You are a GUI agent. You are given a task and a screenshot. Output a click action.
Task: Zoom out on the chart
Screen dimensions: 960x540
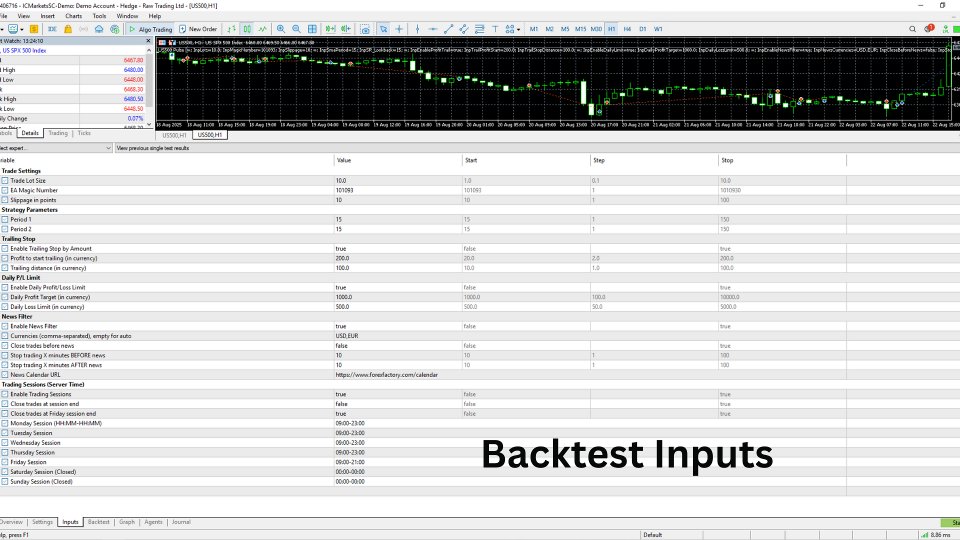click(x=296, y=29)
